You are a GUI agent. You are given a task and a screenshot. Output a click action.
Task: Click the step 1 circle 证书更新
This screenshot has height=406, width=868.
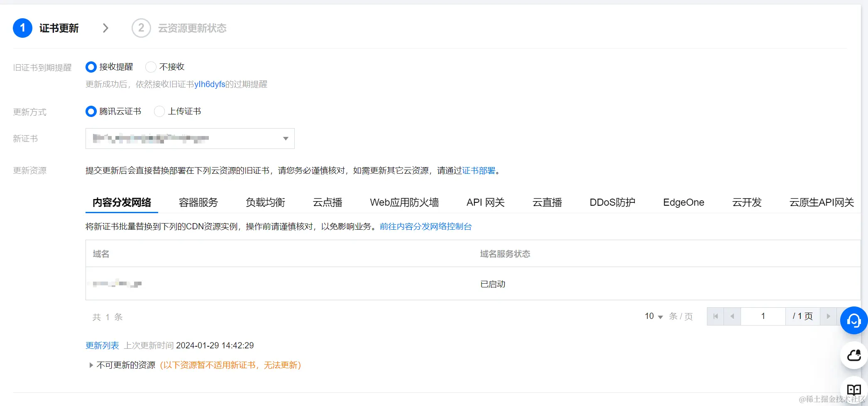(x=22, y=28)
